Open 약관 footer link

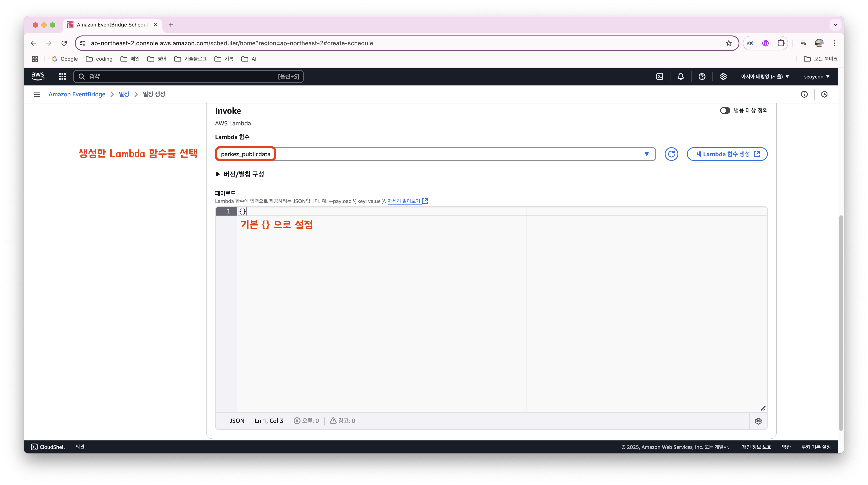tap(786, 447)
